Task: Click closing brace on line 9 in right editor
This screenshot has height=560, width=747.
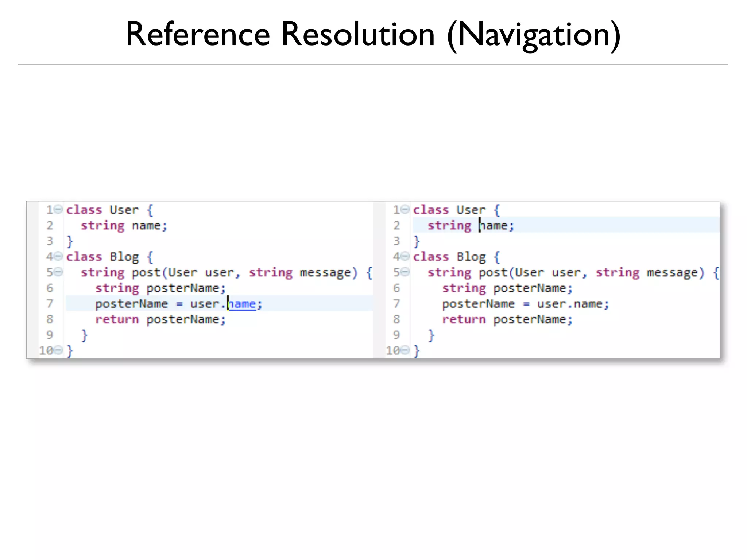Action: [x=431, y=335]
